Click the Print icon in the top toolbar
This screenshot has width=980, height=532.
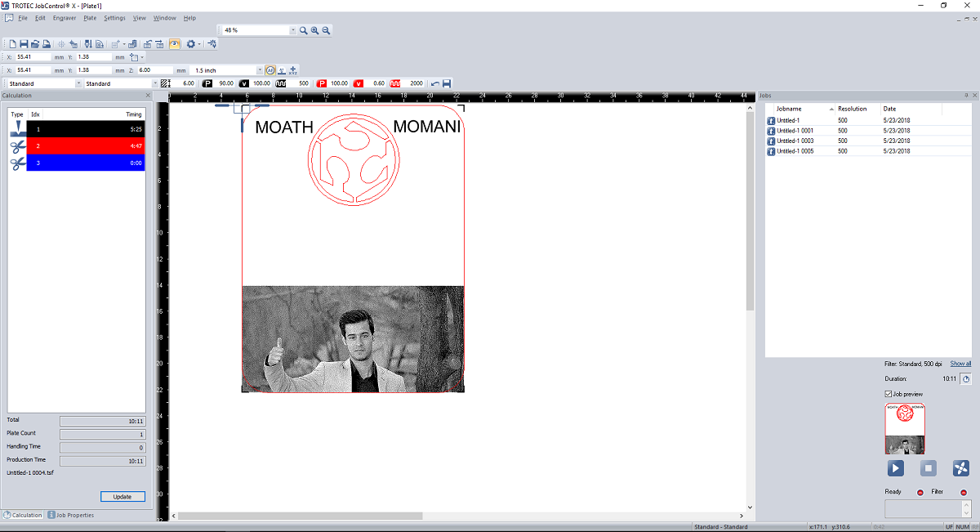tap(47, 44)
